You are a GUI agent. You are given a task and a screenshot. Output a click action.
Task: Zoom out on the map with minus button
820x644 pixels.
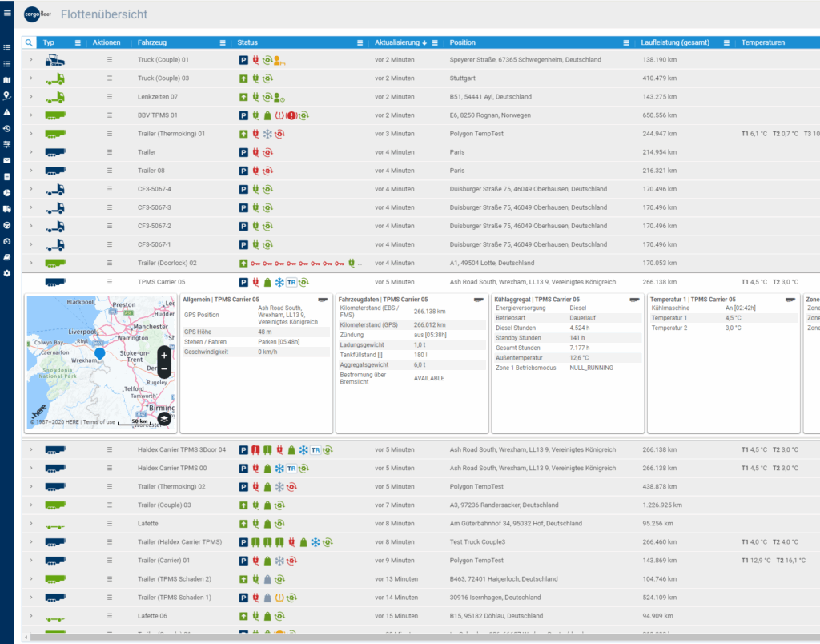click(164, 369)
